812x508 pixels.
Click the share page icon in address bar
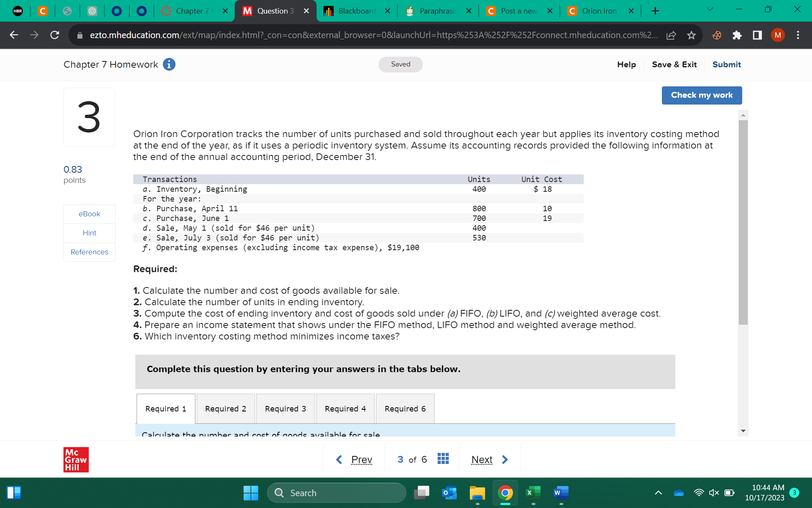(671, 35)
